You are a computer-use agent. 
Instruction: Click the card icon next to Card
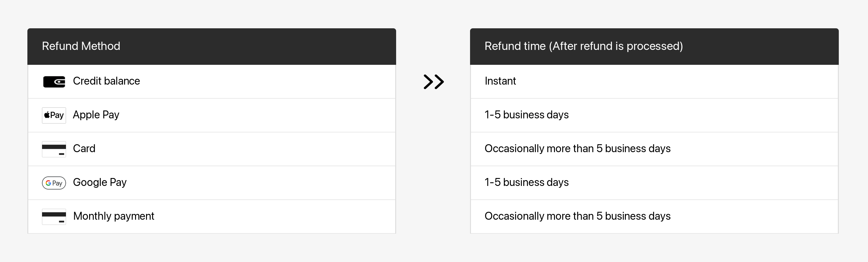pos(54,149)
